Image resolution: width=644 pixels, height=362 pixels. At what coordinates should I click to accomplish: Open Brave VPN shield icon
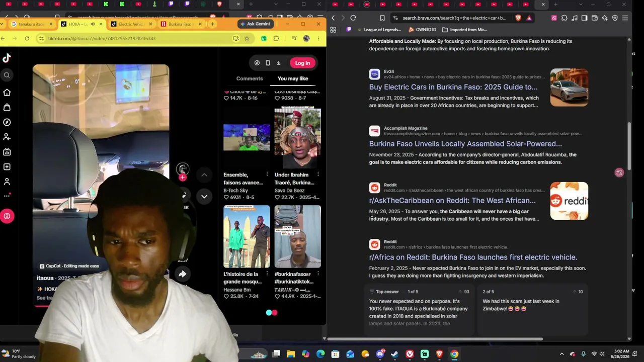click(615, 18)
